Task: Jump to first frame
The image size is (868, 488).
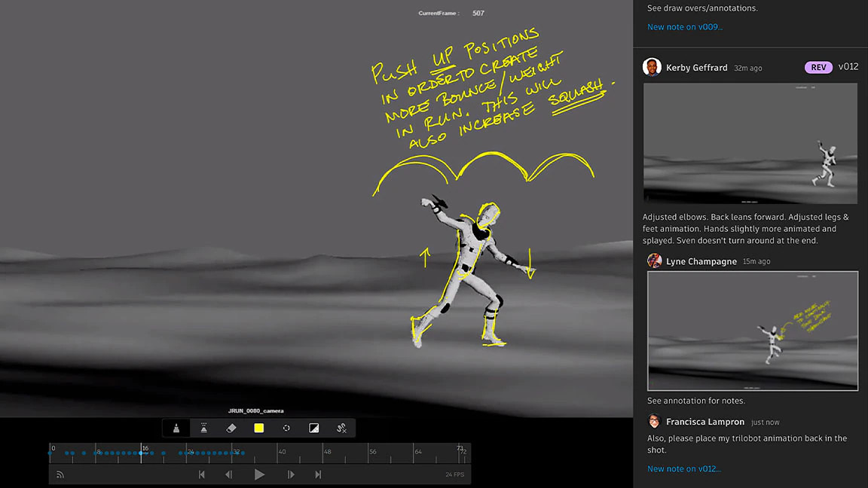Action: (x=201, y=474)
